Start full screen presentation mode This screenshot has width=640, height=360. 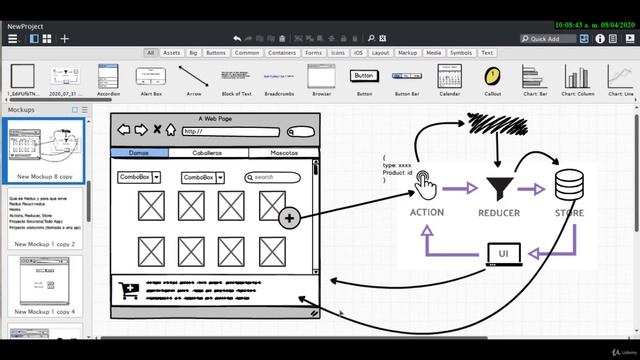[630, 38]
